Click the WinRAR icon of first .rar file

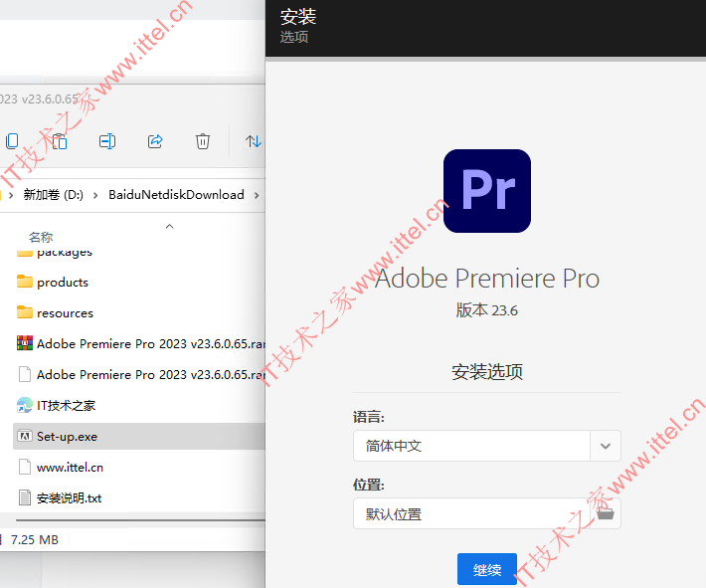tap(25, 343)
